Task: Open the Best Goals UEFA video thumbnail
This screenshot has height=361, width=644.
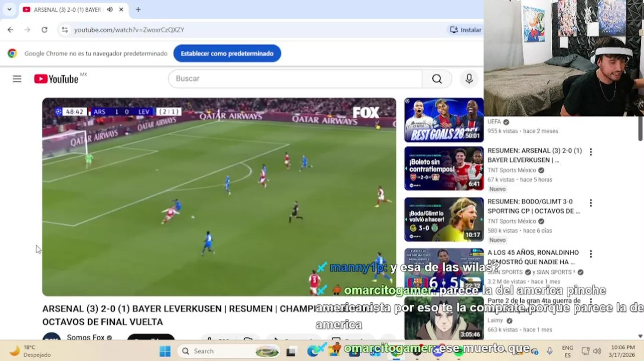Action: click(x=444, y=120)
